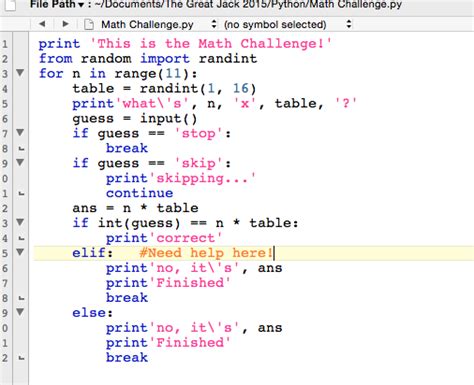Collapse the fold triangle at the else line
474x385 pixels.
(x=20, y=312)
